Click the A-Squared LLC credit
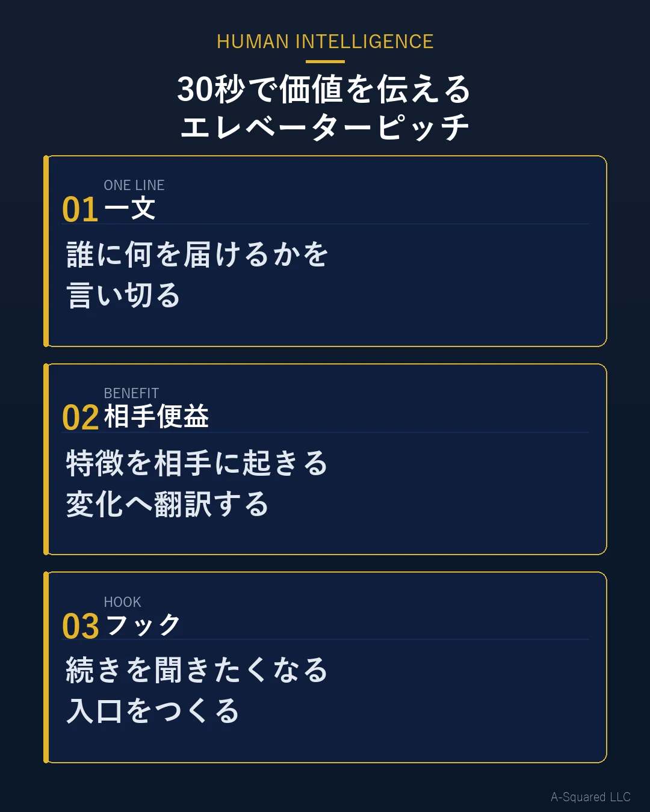Screen dimensions: 650x812 click(590, 797)
